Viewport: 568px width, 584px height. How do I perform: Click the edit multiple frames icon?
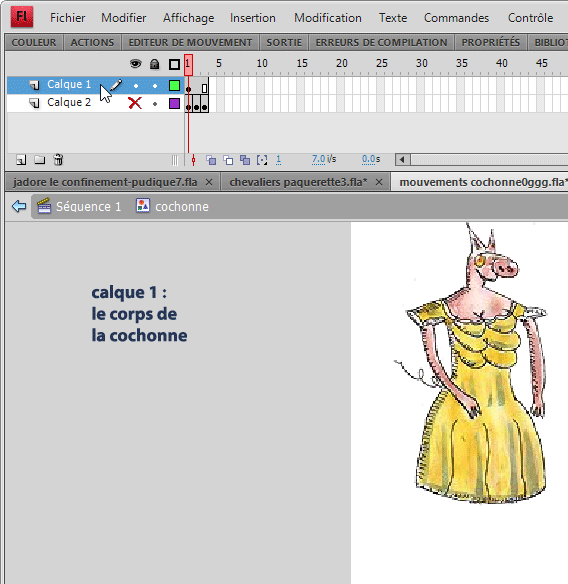245,160
